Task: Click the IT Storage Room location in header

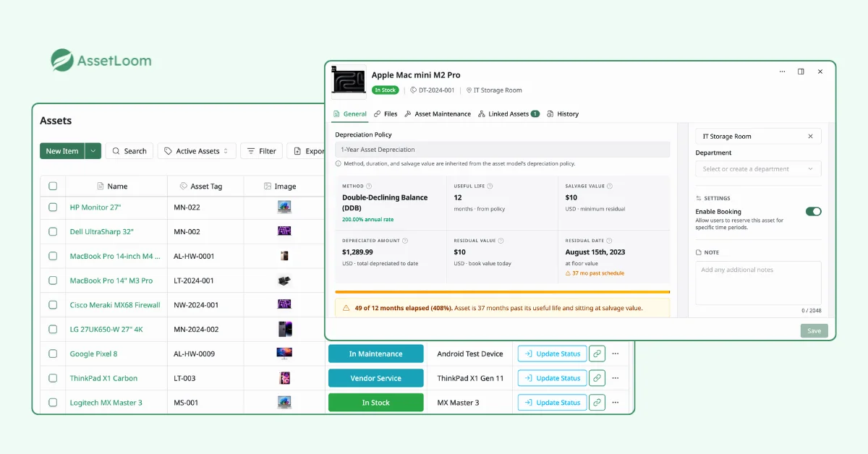Action: 493,90
